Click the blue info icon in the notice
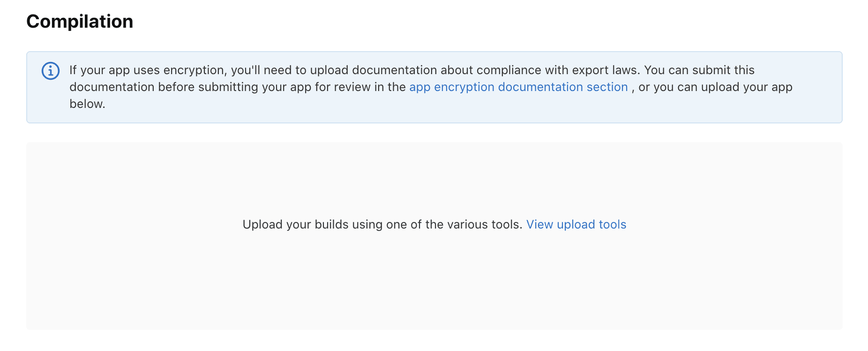 [x=51, y=71]
